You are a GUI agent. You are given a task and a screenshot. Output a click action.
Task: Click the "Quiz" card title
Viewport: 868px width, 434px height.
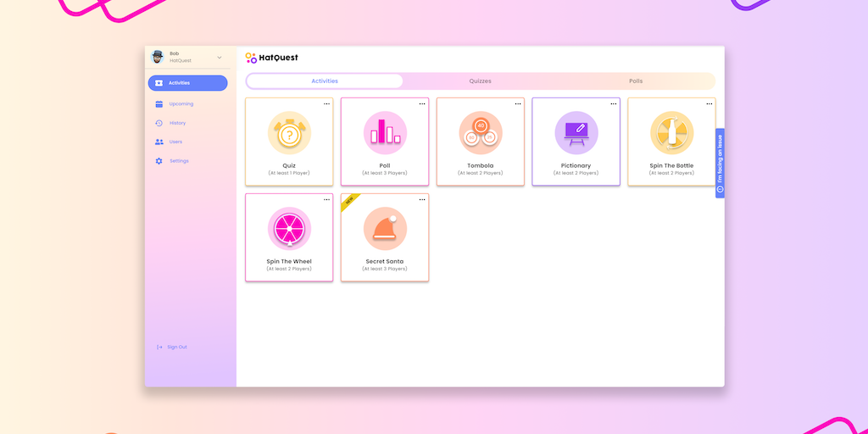point(289,165)
